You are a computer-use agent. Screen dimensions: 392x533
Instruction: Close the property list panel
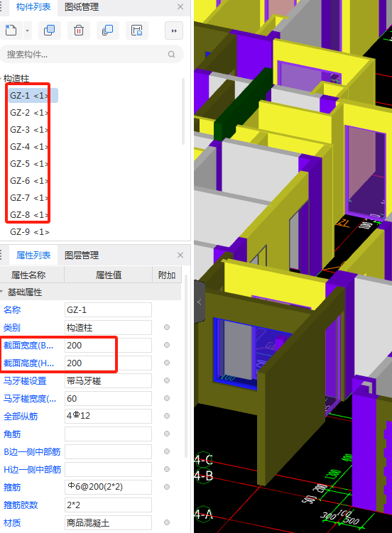tap(180, 255)
